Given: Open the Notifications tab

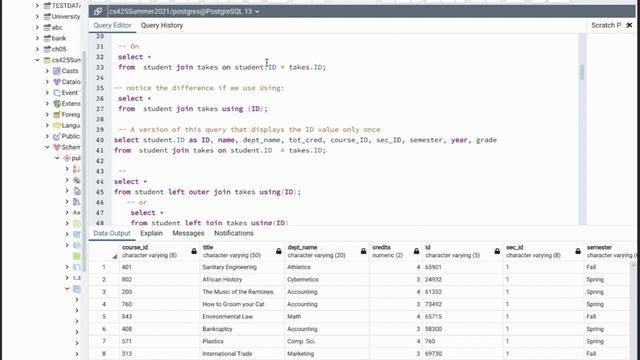Looking at the screenshot, I should tap(234, 233).
